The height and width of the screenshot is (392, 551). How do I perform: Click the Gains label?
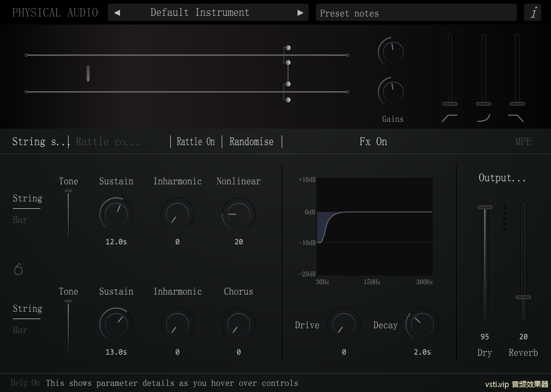pos(392,119)
